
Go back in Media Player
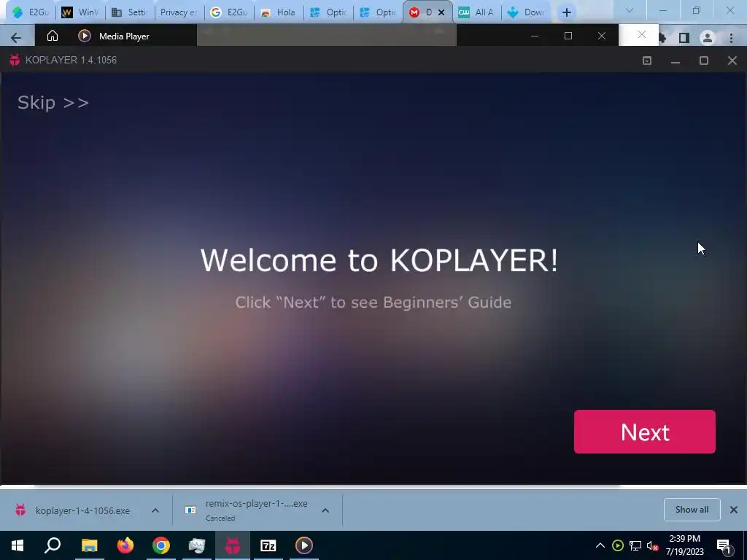point(16,37)
